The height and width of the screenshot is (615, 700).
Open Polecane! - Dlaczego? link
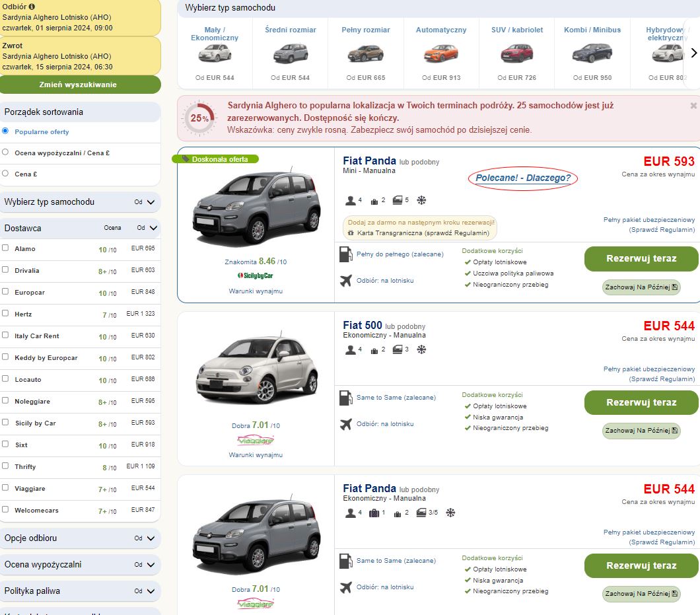523,178
